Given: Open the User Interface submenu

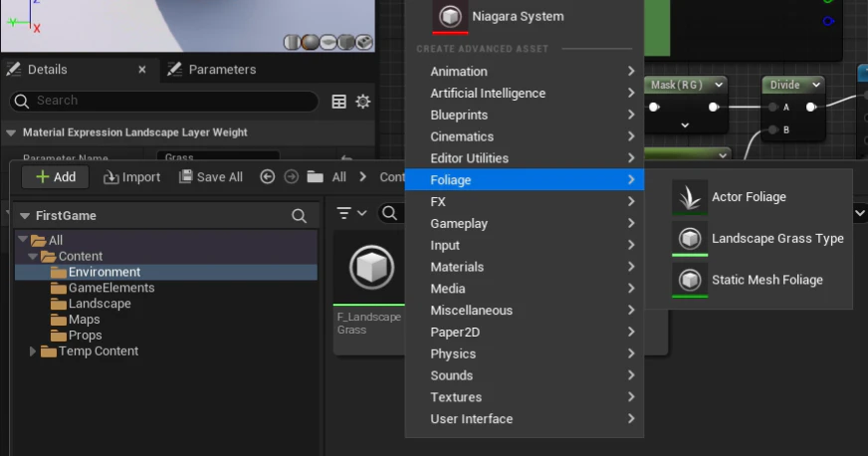Looking at the screenshot, I should tap(525, 419).
